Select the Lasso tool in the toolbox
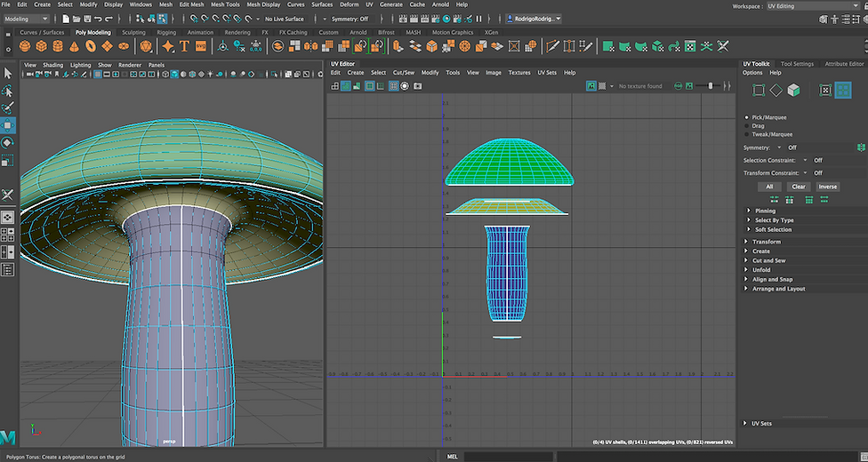The width and height of the screenshot is (868, 462). coord(8,91)
